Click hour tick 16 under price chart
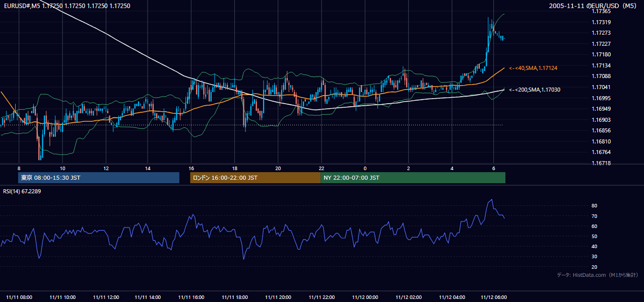This screenshot has height=302, width=644. (x=191, y=168)
